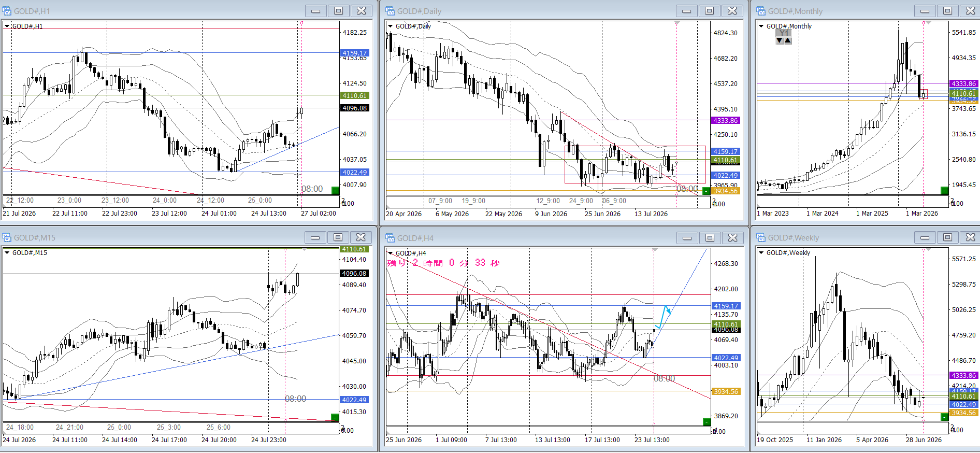
Task: Click the green minus button in Monthly chart
Action: (x=944, y=191)
